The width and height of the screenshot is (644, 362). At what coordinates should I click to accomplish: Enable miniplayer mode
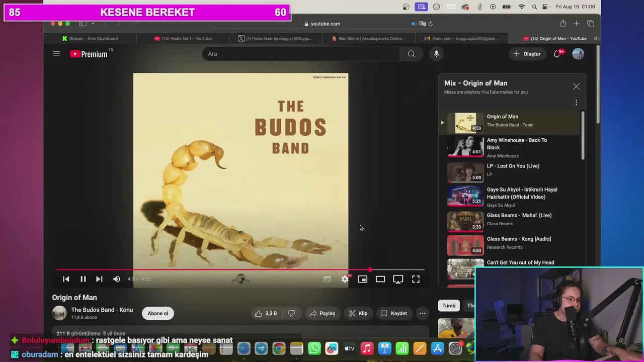[x=362, y=279]
